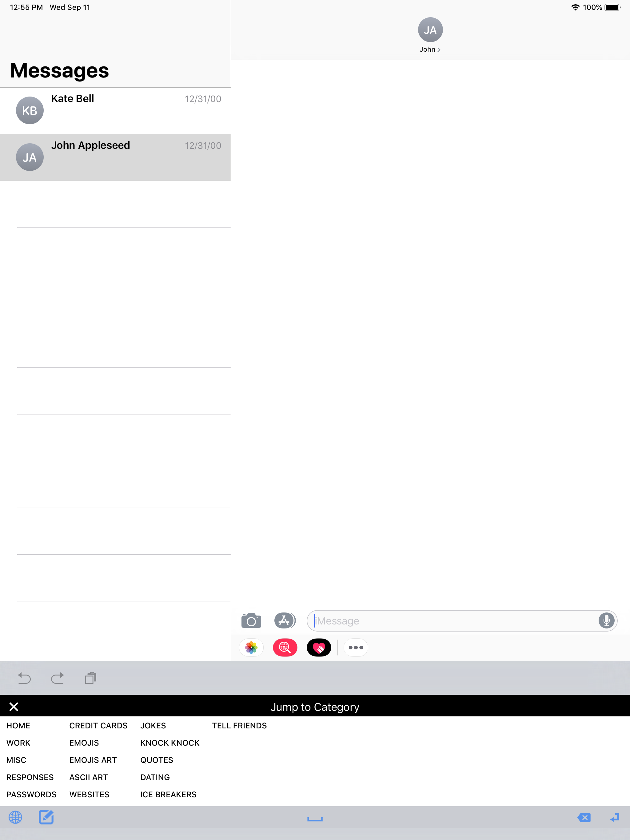Focus the iMessage text field
Viewport: 630px width, 840px height.
click(452, 621)
